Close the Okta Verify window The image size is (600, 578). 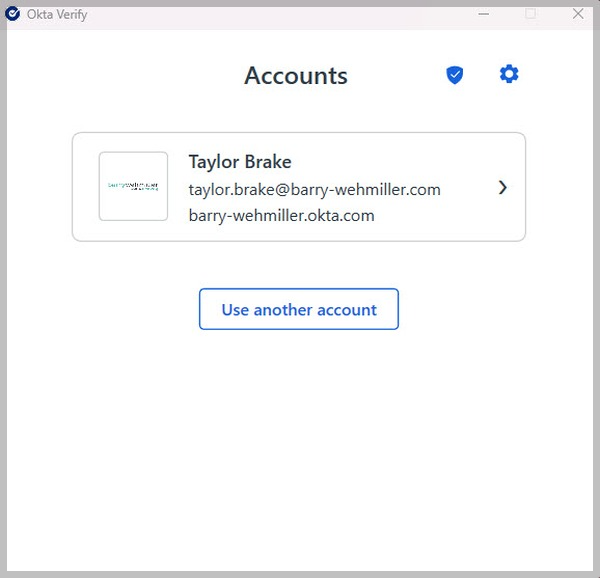click(x=578, y=14)
